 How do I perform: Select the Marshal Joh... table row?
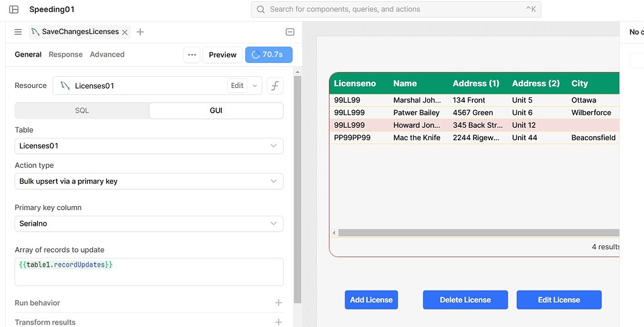tap(474, 100)
